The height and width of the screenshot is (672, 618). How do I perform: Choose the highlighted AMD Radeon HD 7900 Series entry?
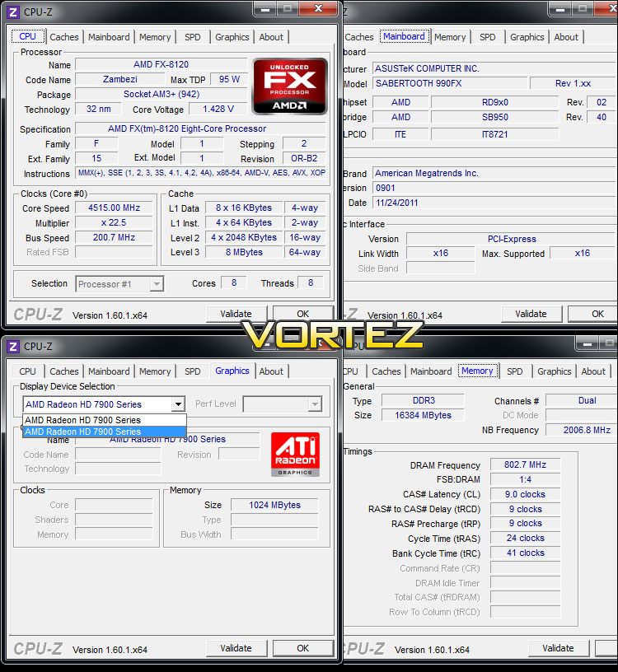click(105, 432)
